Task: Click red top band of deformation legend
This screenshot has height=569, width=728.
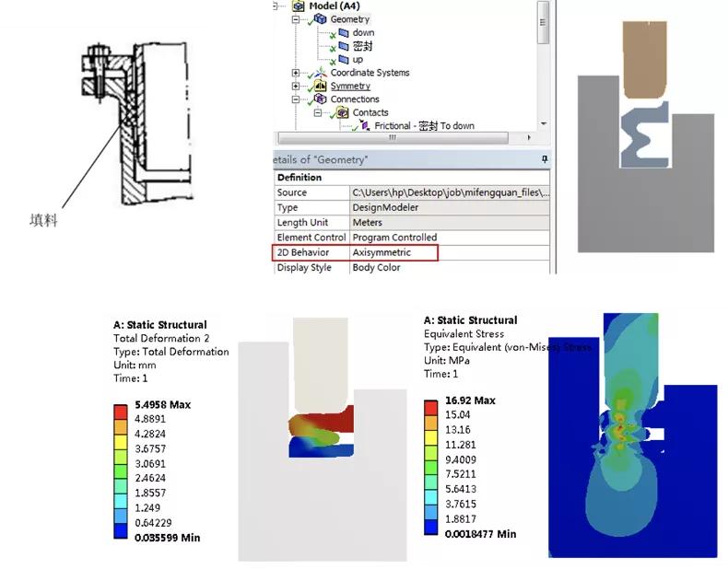Action: [120, 412]
